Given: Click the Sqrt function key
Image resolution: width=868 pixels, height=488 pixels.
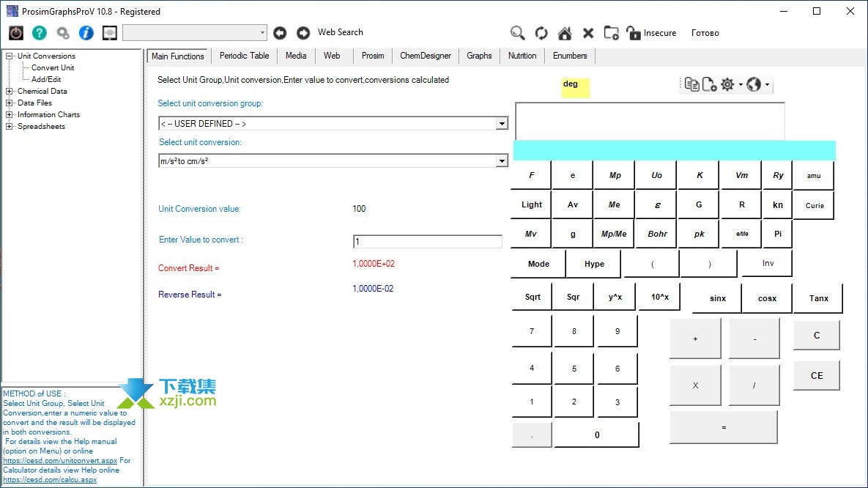Looking at the screenshot, I should pos(532,297).
